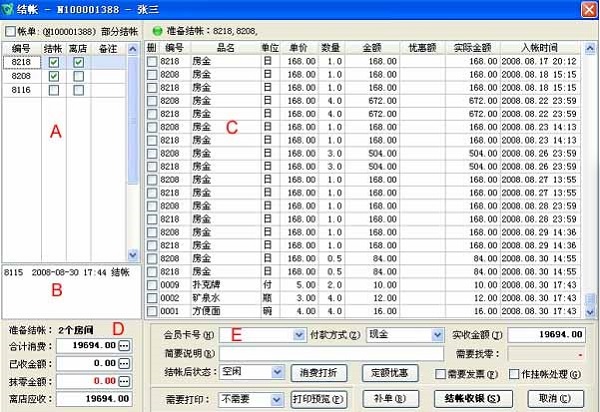Open details button next to 抹零金额 amount
Image resolution: width=600 pixels, height=412 pixels.
click(x=124, y=381)
